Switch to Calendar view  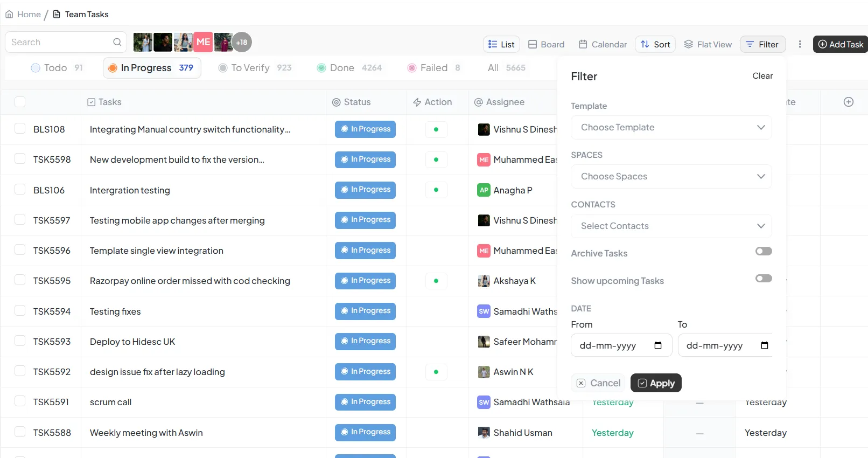click(603, 44)
